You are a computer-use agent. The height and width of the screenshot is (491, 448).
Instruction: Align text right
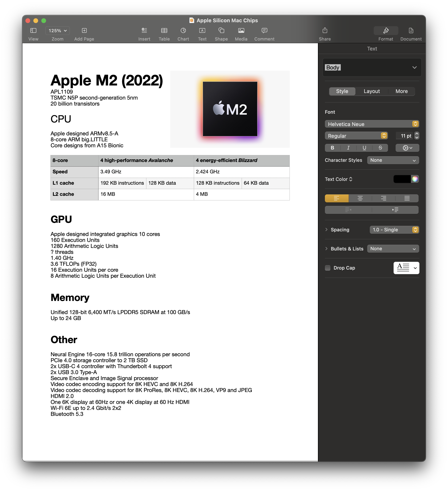coord(383,198)
